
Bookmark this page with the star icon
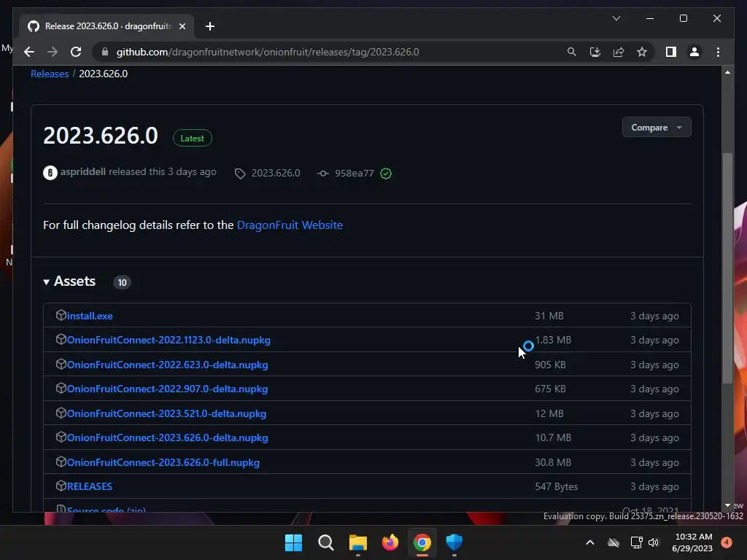coord(642,52)
